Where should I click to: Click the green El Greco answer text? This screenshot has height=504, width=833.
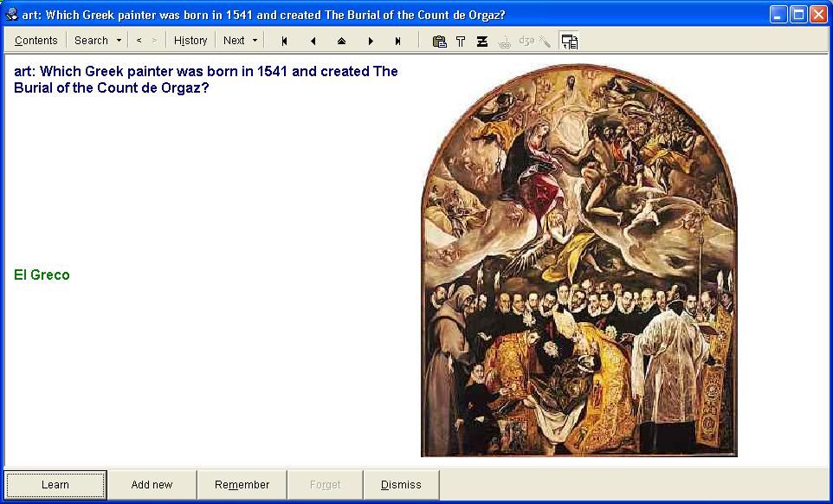point(42,275)
